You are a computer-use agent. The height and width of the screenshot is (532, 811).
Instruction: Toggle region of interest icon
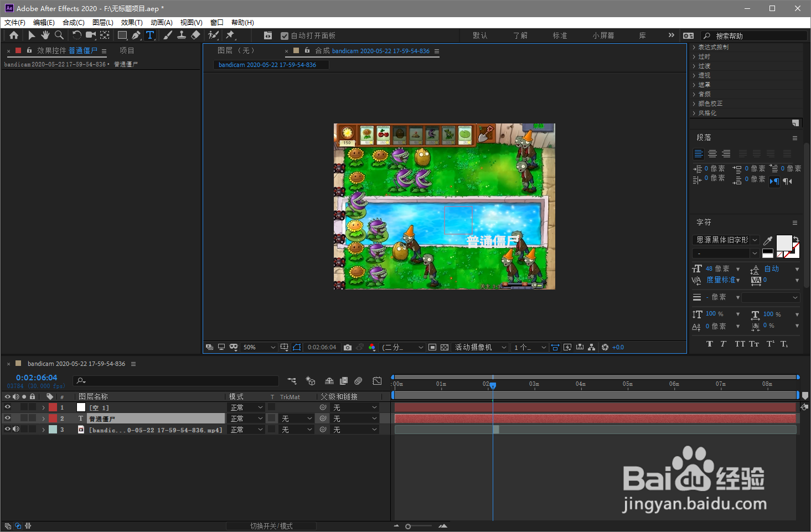point(432,348)
